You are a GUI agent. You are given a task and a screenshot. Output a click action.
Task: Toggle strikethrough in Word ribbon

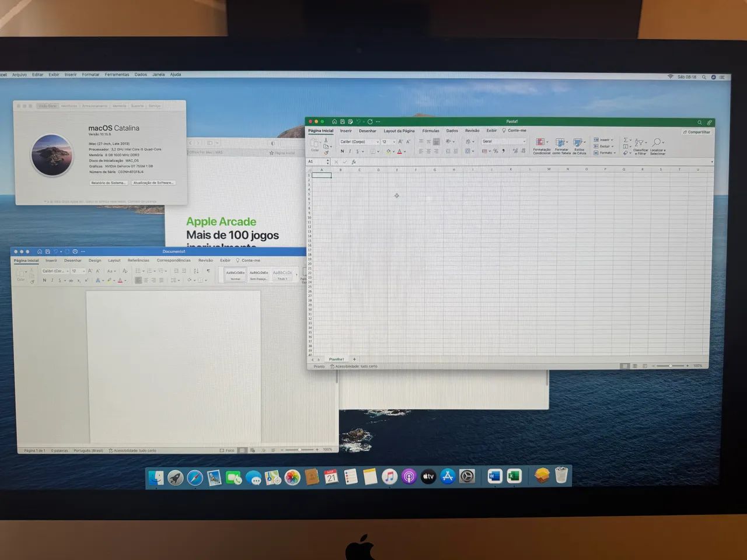pos(71,281)
